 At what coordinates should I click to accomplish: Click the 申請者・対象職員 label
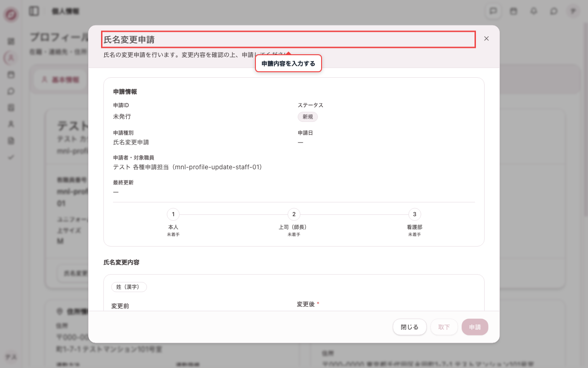click(134, 158)
